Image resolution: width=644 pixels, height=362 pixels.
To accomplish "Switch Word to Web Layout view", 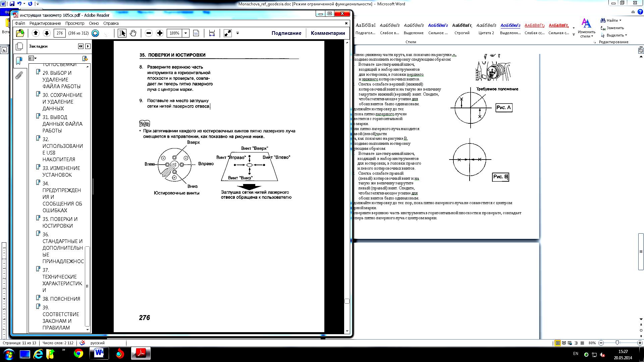I will (x=570, y=343).
